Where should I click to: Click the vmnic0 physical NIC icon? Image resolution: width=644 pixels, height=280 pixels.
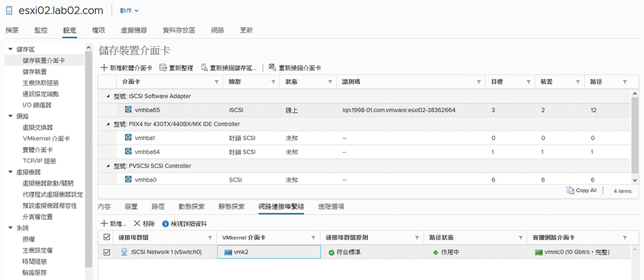539,252
